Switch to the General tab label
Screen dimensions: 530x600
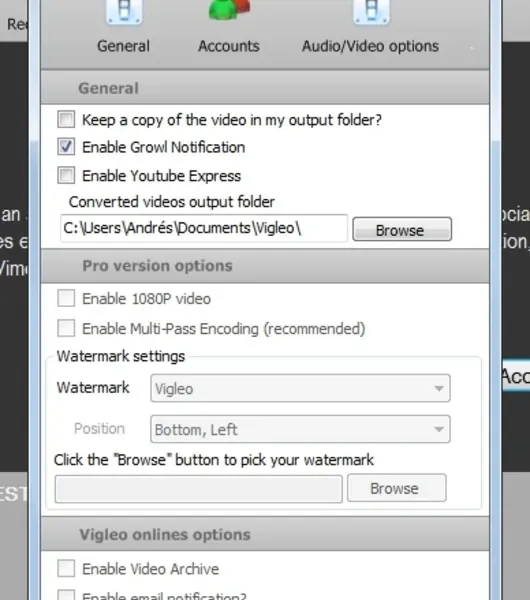click(x=123, y=46)
